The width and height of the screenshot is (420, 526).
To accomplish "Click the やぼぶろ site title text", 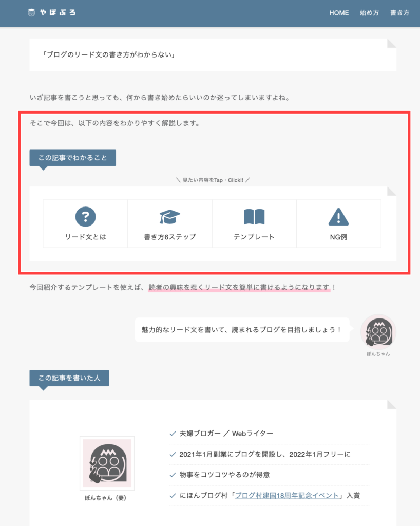I will coord(58,13).
